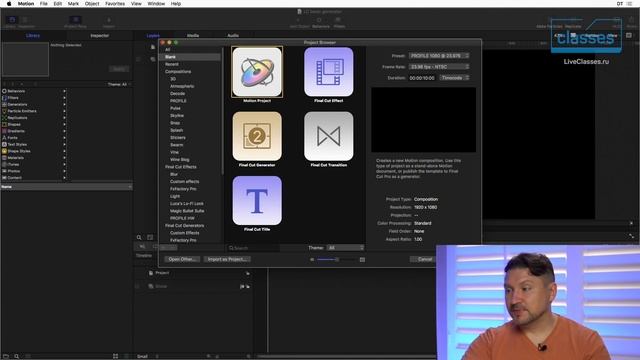Select the Blank category in sidebar
The width and height of the screenshot is (640, 360).
click(190, 57)
